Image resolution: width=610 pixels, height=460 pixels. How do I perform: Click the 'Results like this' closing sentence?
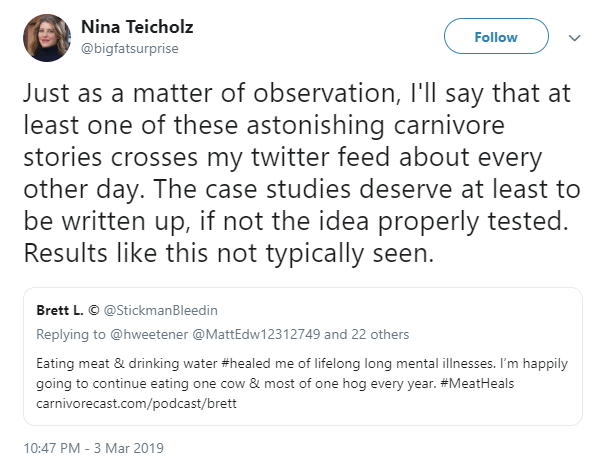(225, 254)
